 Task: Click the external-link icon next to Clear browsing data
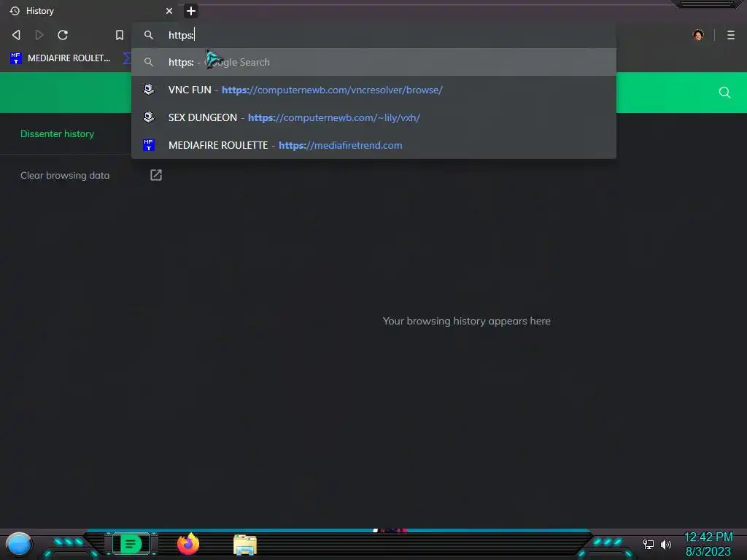click(x=156, y=175)
